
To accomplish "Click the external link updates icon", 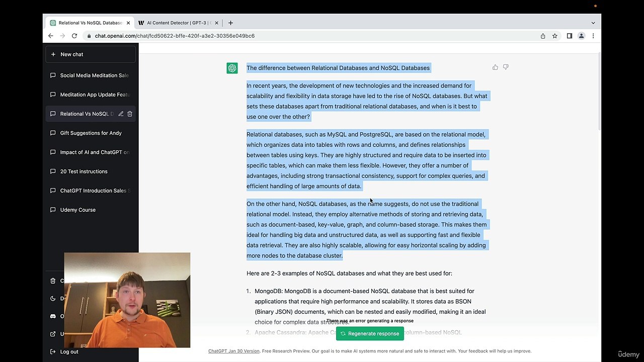I will coord(53,334).
